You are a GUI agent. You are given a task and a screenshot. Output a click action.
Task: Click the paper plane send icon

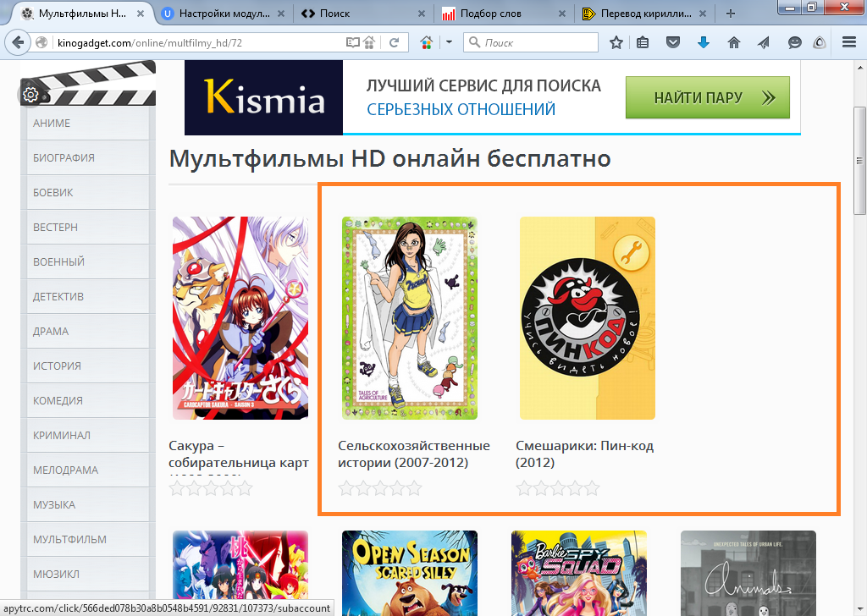(764, 42)
